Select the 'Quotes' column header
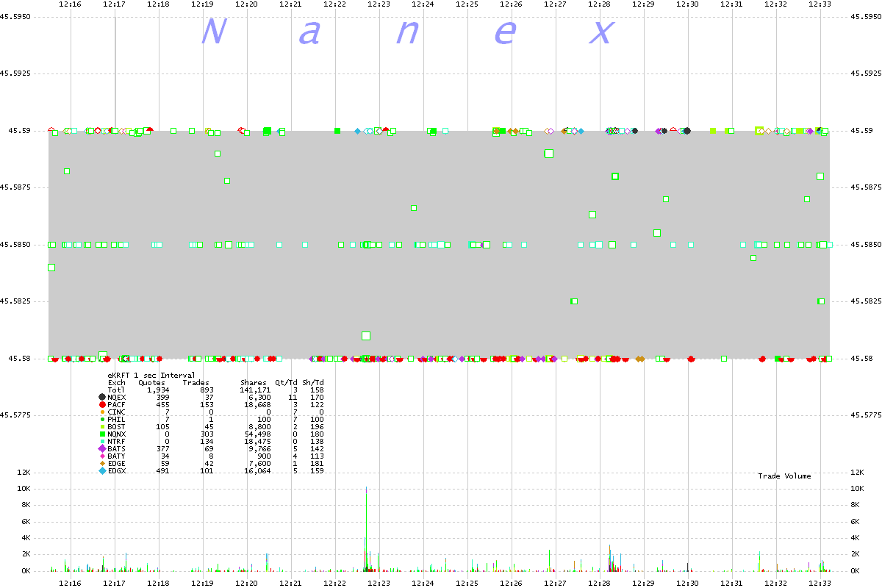Image resolution: width=882 pixels, height=588 pixels. tap(151, 383)
